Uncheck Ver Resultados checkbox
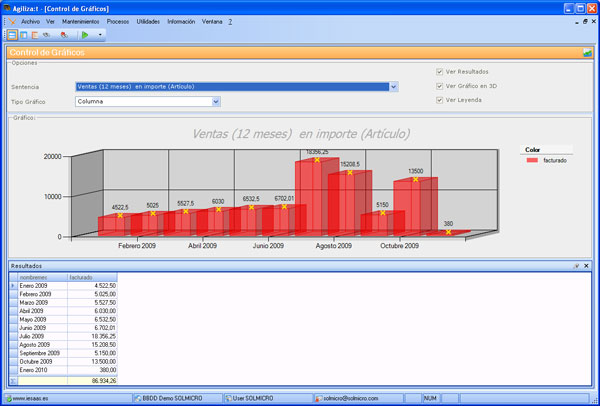Viewport: 600px width, 406px height. pos(440,72)
